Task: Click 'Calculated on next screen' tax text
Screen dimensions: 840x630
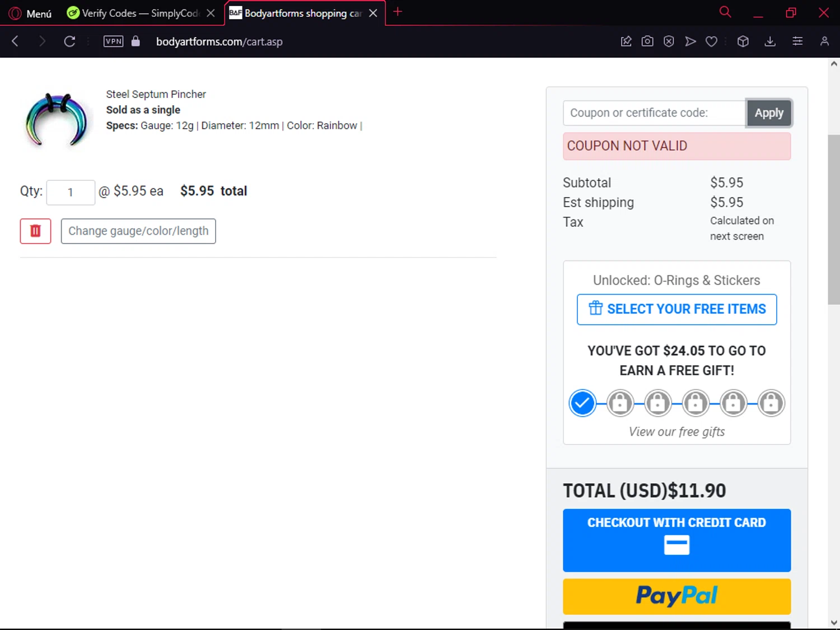Action: click(742, 228)
